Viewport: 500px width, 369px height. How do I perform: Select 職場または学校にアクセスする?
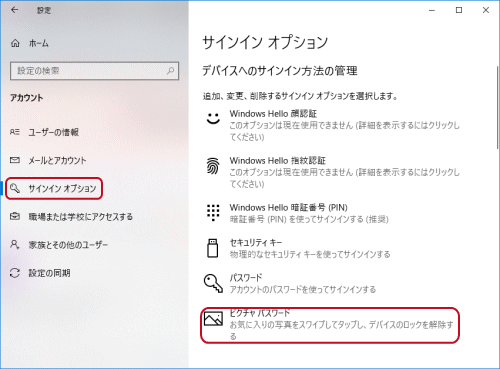[80, 217]
